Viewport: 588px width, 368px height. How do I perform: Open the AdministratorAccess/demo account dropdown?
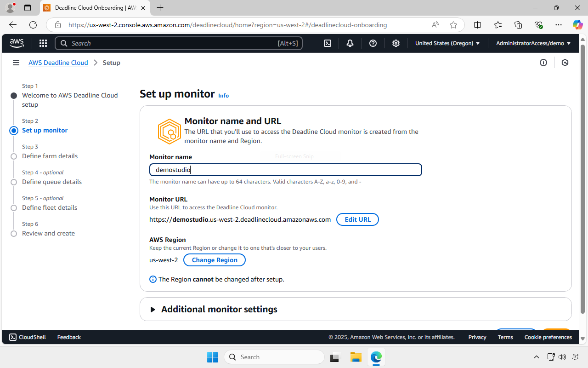click(x=533, y=43)
